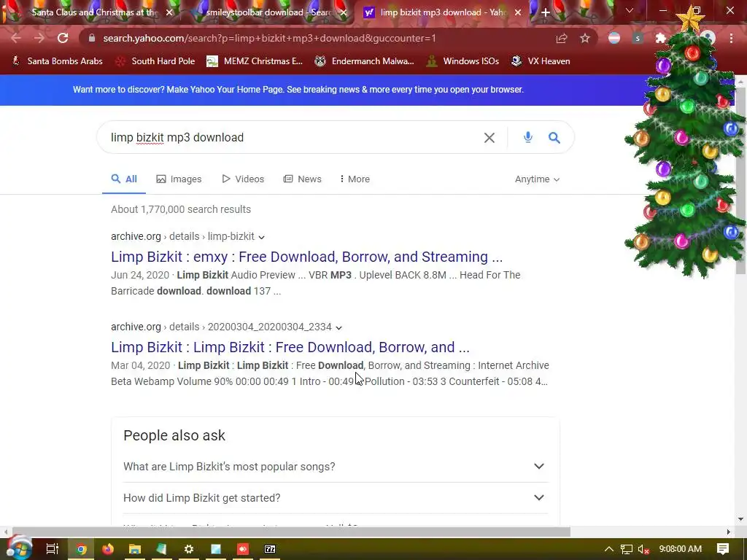
Task: Expand dropdown arrow beside 20200304_20200304_2334 result
Action: point(338,327)
